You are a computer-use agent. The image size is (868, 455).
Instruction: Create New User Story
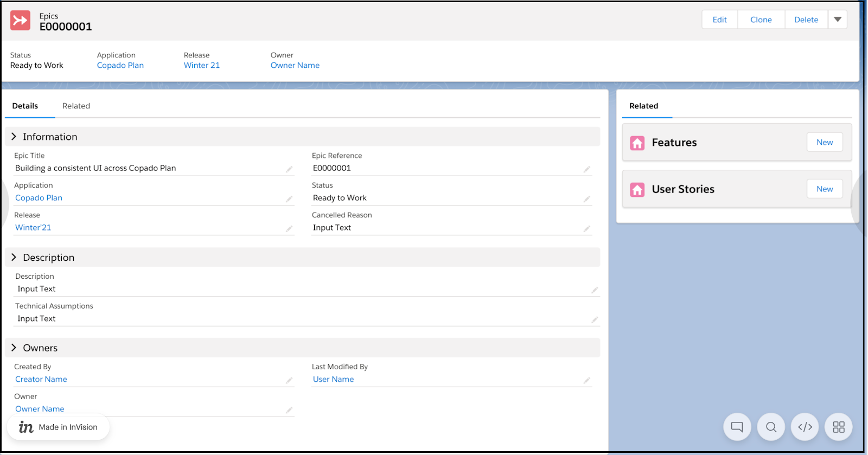[825, 189]
